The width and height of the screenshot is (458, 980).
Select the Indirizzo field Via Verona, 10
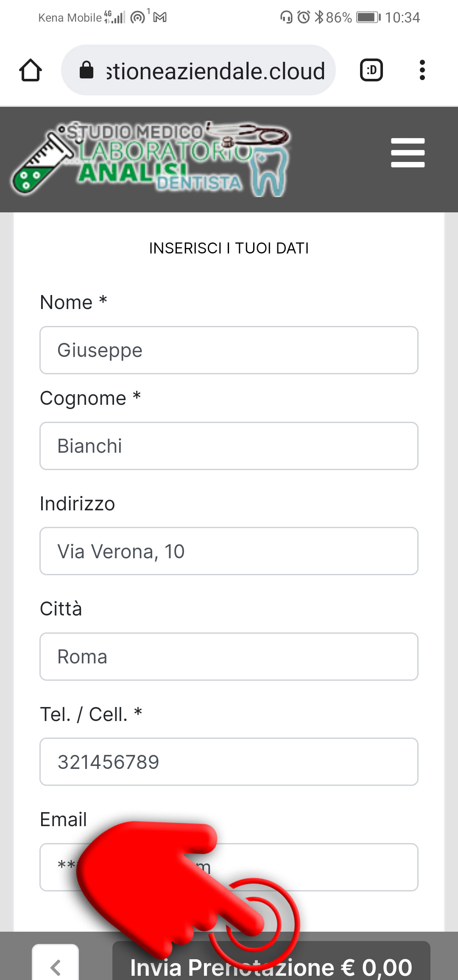[x=229, y=551]
